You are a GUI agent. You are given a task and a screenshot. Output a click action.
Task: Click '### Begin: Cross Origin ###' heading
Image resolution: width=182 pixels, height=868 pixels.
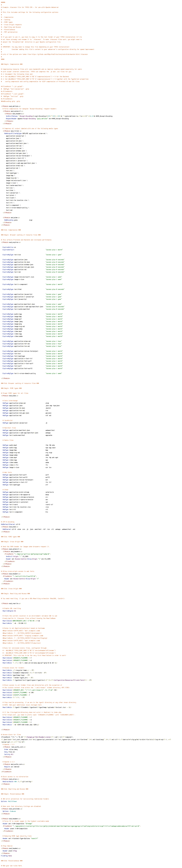click(12, 541)
